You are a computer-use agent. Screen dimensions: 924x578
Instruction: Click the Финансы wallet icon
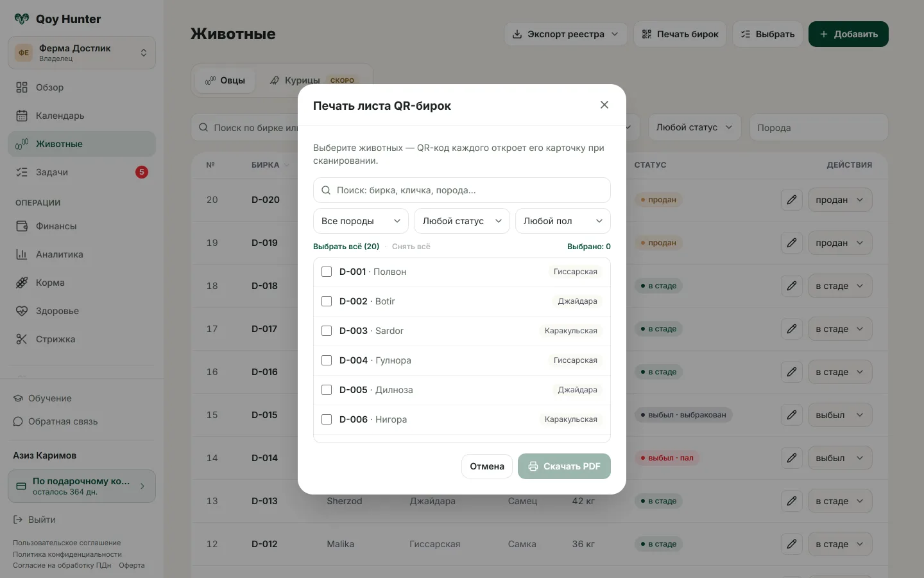click(22, 226)
